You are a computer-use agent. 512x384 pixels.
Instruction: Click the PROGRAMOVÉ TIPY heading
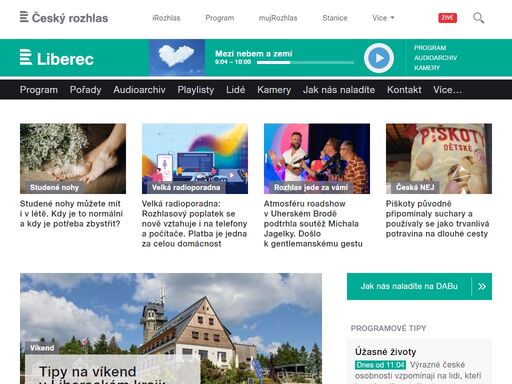click(x=388, y=328)
